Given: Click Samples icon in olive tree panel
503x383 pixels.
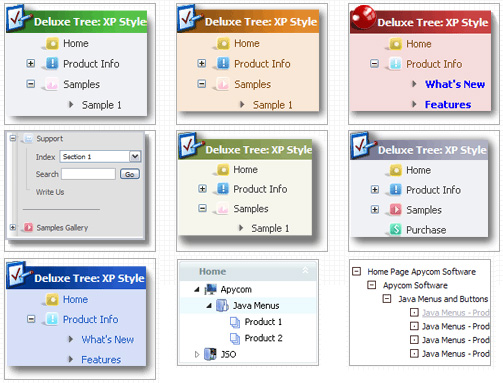Looking at the screenshot, I should (222, 209).
